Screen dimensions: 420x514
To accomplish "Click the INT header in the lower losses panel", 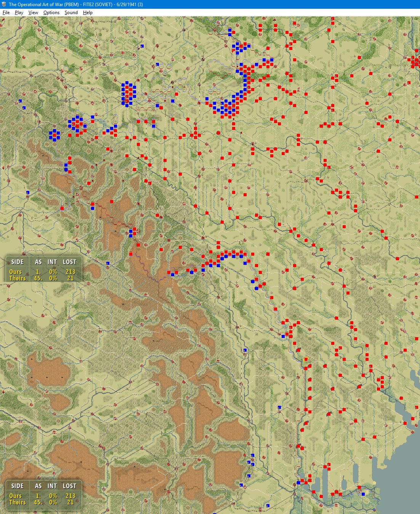I will (x=52, y=486).
